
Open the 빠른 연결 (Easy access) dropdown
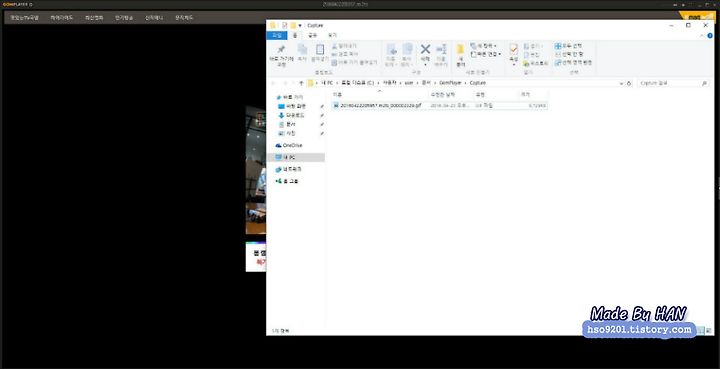486,54
